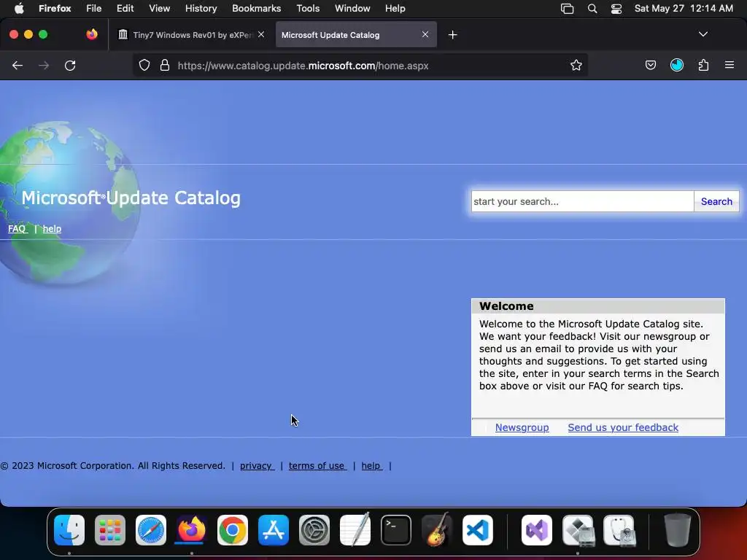Open Control Center in menu bar

(616, 9)
